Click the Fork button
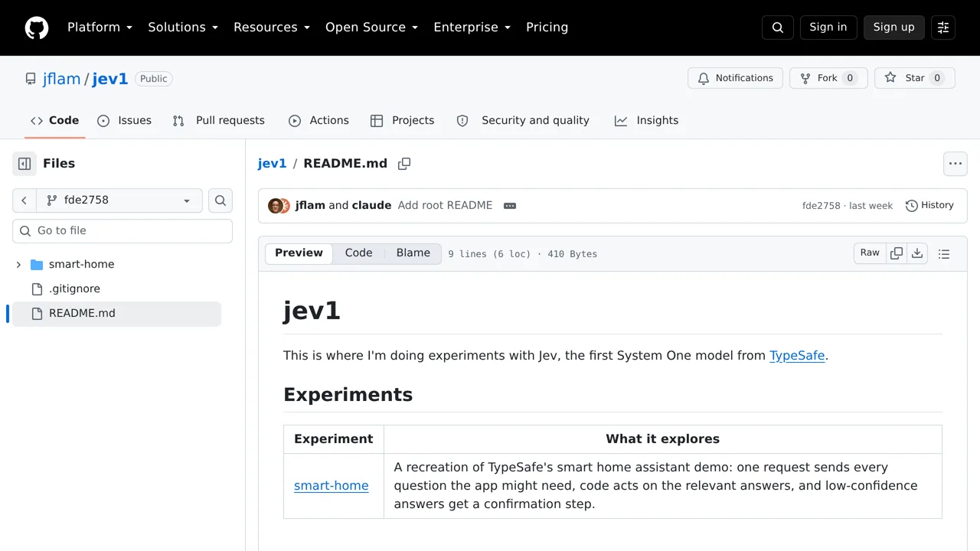980x551 pixels. (x=828, y=78)
